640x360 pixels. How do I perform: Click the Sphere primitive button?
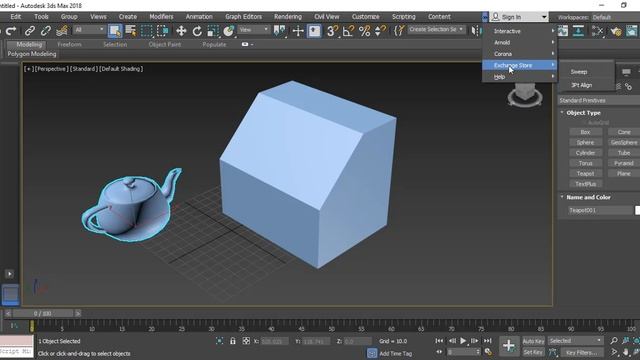pyautogui.click(x=585, y=142)
